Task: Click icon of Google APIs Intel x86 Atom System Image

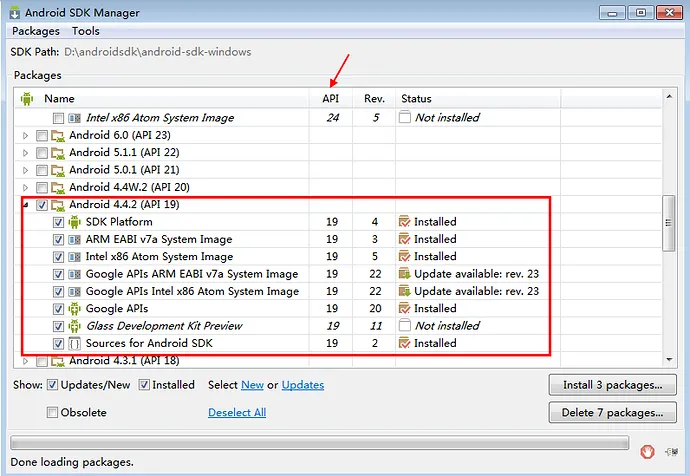Action: pyautogui.click(x=74, y=292)
